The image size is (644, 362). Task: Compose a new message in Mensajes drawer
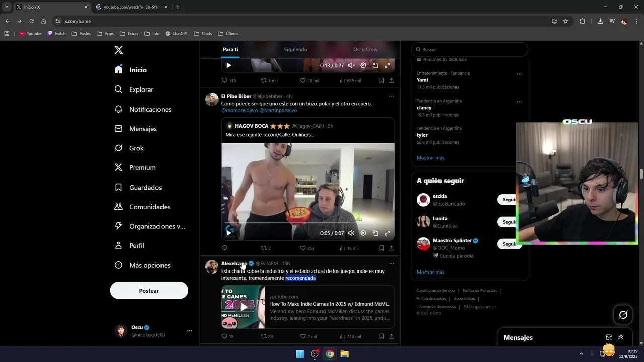tap(609, 337)
